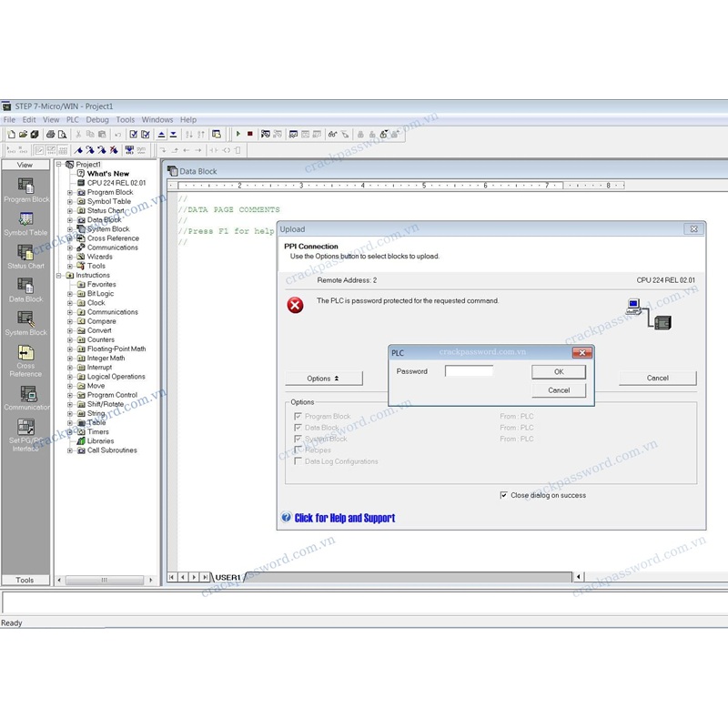Click the editor's horizontal scrollbar
The height and width of the screenshot is (728, 728).
[409, 577]
